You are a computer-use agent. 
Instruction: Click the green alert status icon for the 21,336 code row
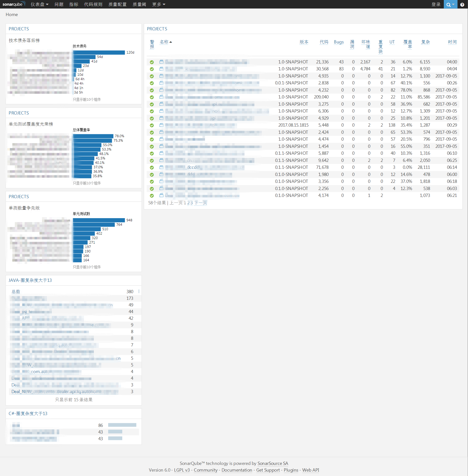click(152, 62)
